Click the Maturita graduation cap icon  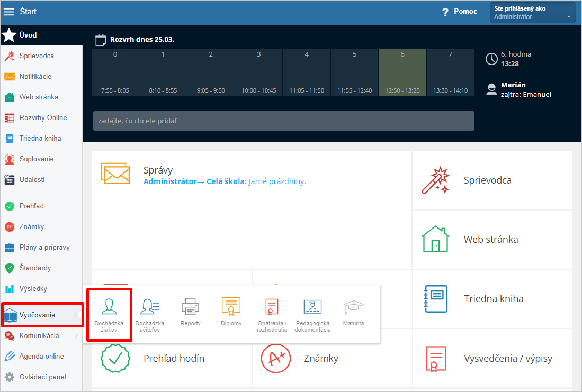pyautogui.click(x=353, y=307)
